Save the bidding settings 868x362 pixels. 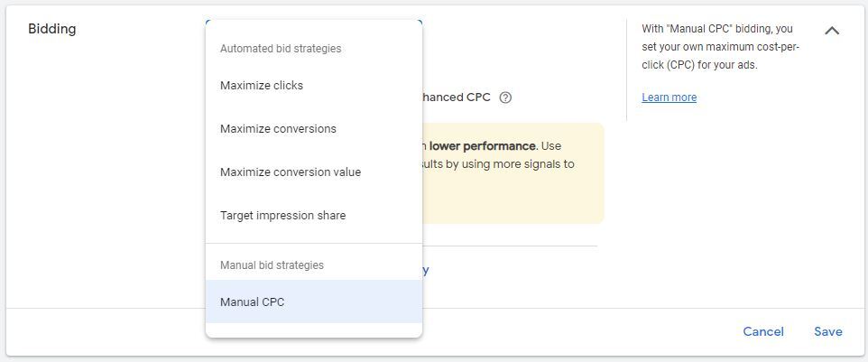[827, 331]
